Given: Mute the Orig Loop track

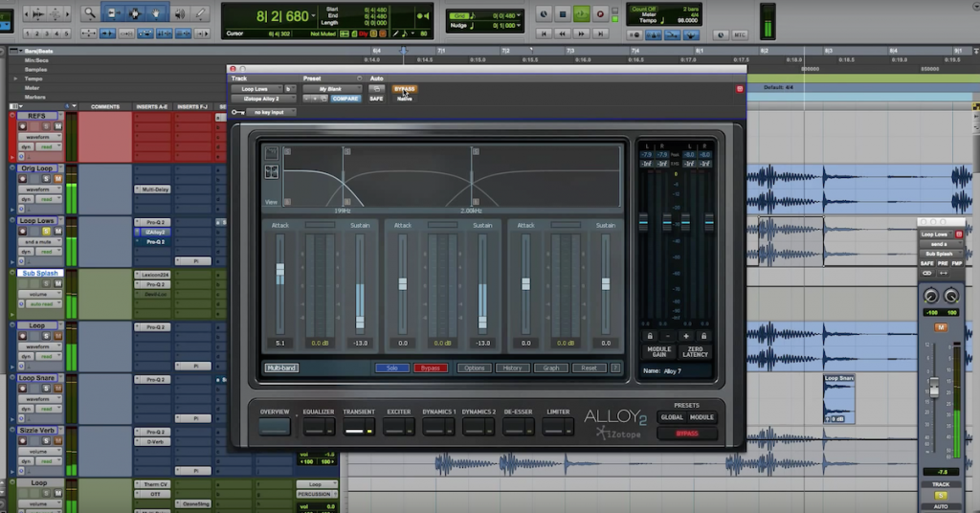Looking at the screenshot, I should coord(58,179).
